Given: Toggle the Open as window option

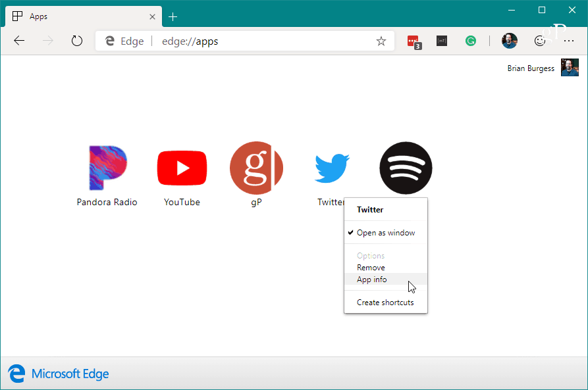Looking at the screenshot, I should click(x=385, y=233).
